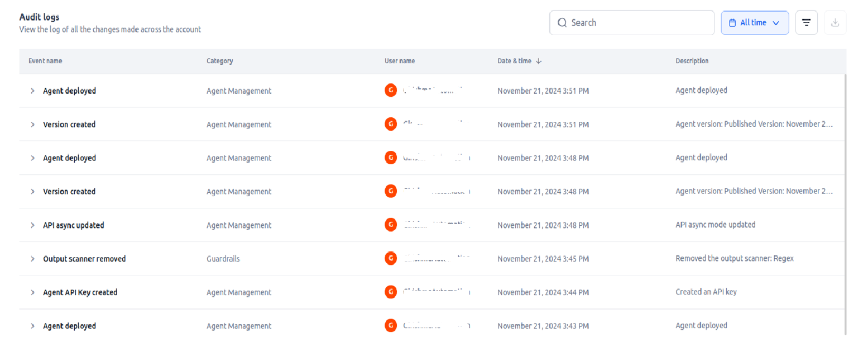Screen dimensions: 868x342
Task: Click user avatar in Output scanner removed row
Action: (391, 258)
